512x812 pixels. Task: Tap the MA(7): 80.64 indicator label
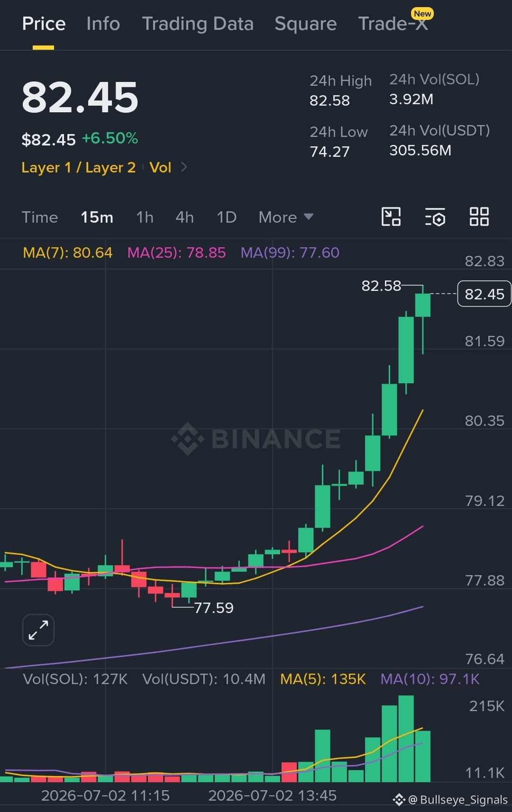point(68,253)
